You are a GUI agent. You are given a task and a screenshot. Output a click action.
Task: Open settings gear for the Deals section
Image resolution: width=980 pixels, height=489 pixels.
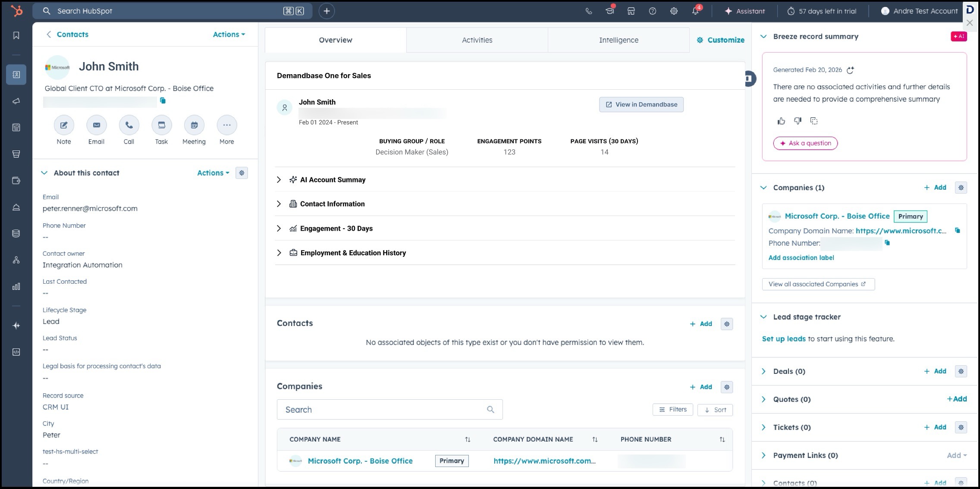[x=961, y=371]
